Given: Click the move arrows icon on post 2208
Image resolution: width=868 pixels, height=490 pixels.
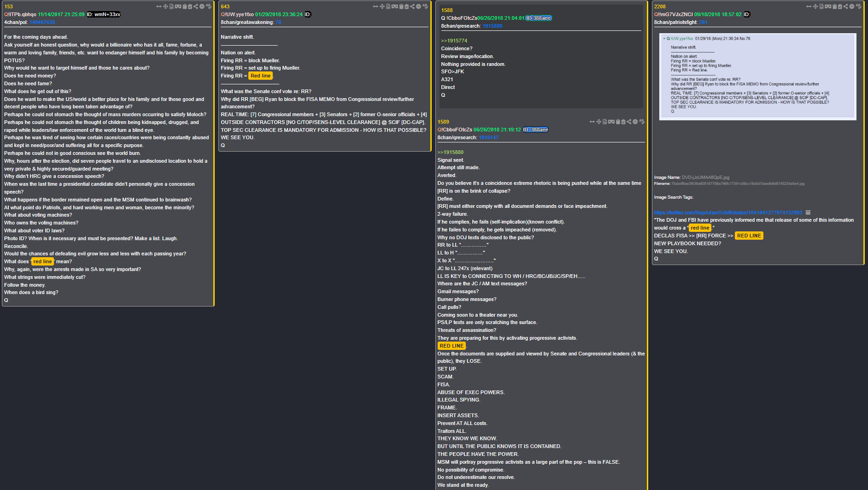Looking at the screenshot, I should coord(815,6).
